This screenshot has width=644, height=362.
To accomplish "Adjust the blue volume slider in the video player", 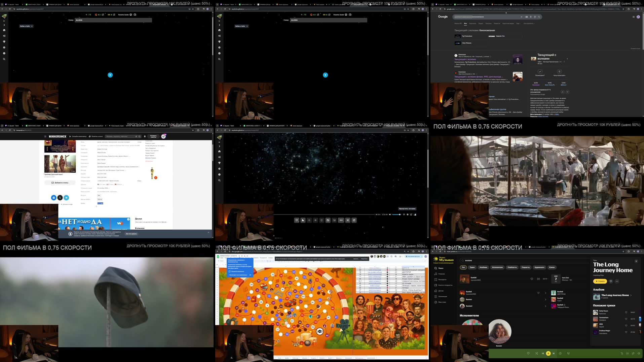I will pos(397,215).
